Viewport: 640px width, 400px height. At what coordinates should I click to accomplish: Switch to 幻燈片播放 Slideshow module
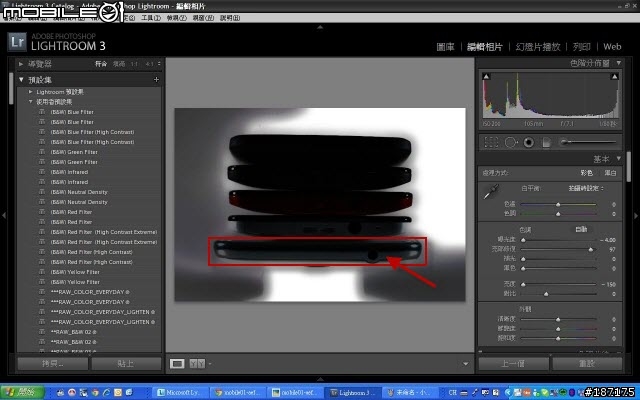coord(538,47)
